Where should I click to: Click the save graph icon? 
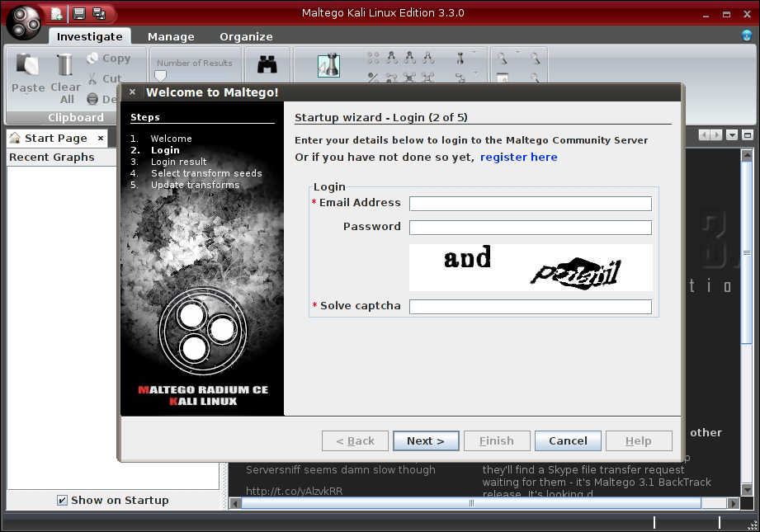point(79,13)
